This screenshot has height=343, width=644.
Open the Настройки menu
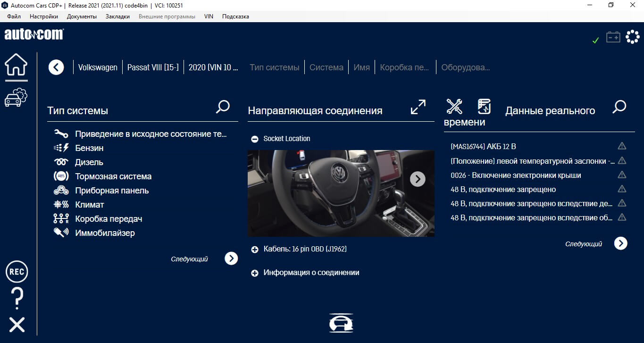tap(44, 17)
